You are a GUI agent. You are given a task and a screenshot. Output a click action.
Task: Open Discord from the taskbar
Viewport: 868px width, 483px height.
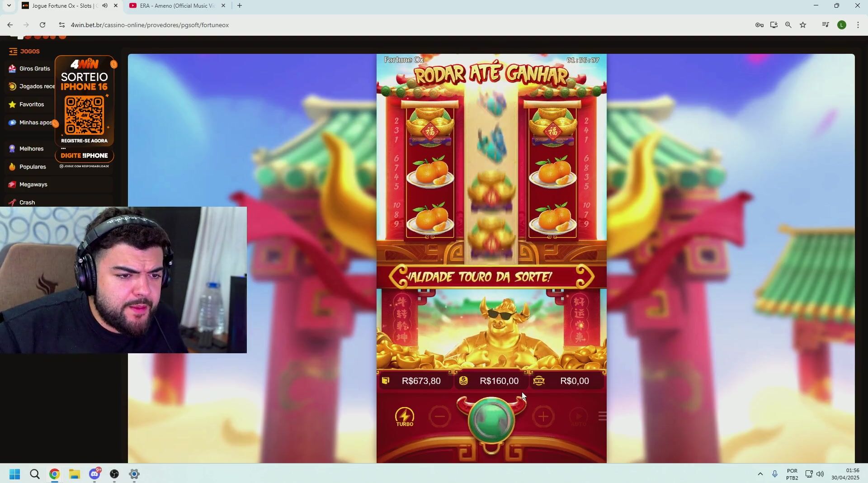pyautogui.click(x=94, y=474)
